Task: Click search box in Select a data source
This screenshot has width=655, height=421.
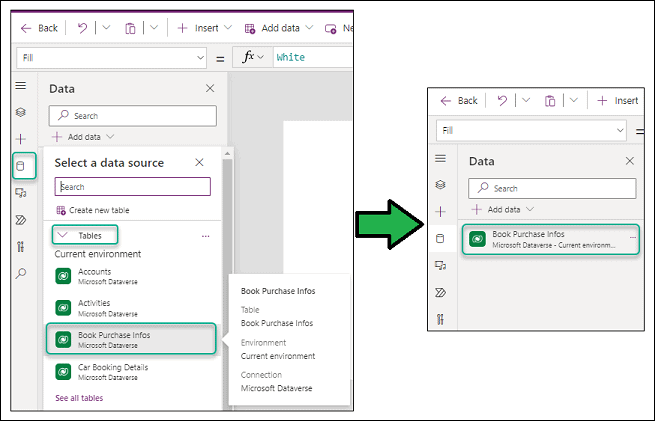Action: click(132, 187)
